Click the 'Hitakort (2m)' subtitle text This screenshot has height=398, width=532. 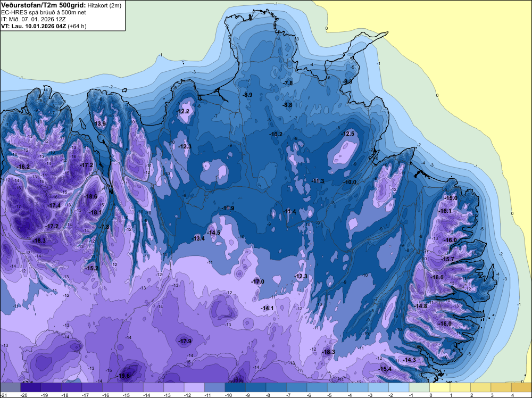click(x=104, y=6)
